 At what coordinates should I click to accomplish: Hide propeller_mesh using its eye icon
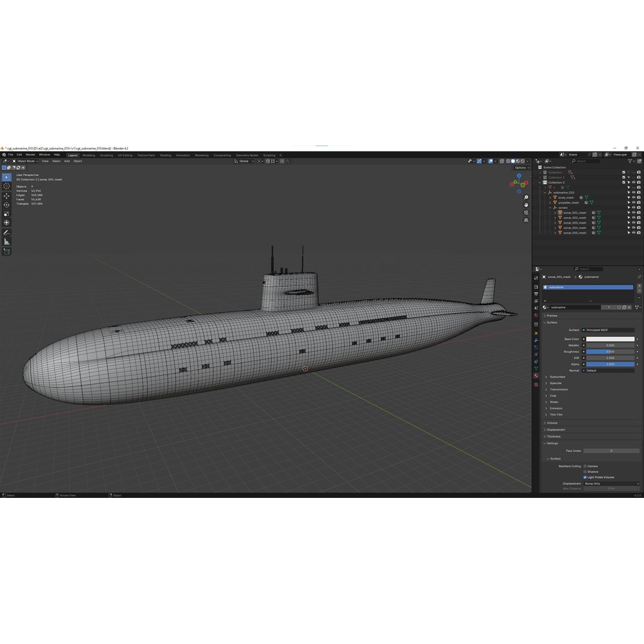633,203
